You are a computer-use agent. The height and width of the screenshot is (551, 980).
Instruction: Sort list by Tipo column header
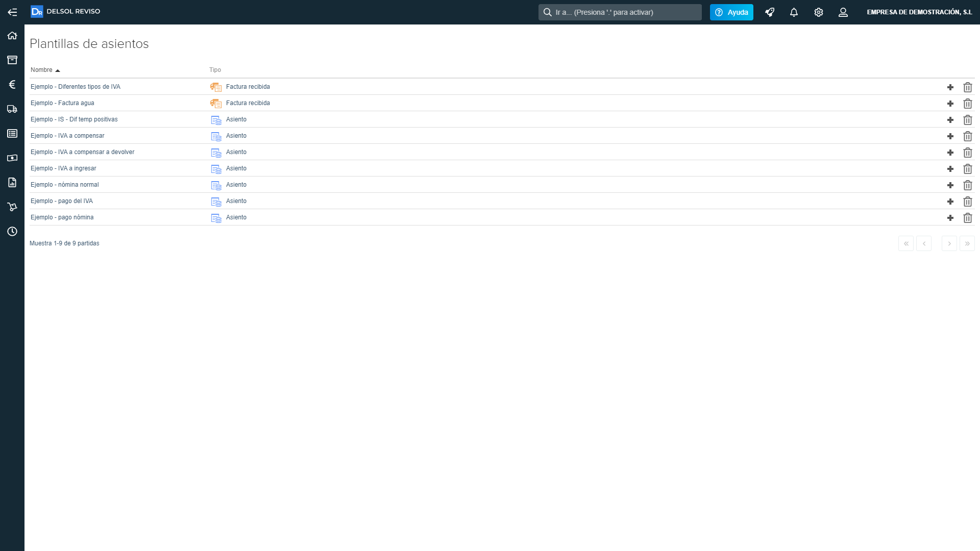click(215, 70)
